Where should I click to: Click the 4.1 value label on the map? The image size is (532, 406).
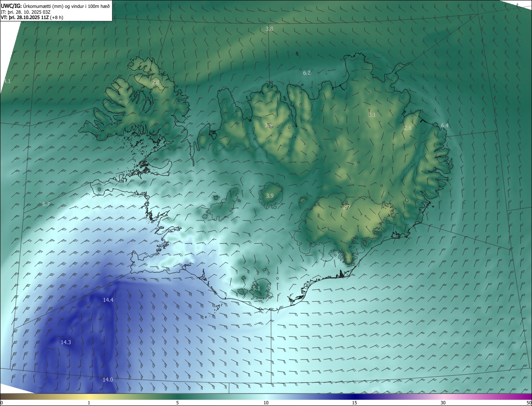[x=7, y=81]
